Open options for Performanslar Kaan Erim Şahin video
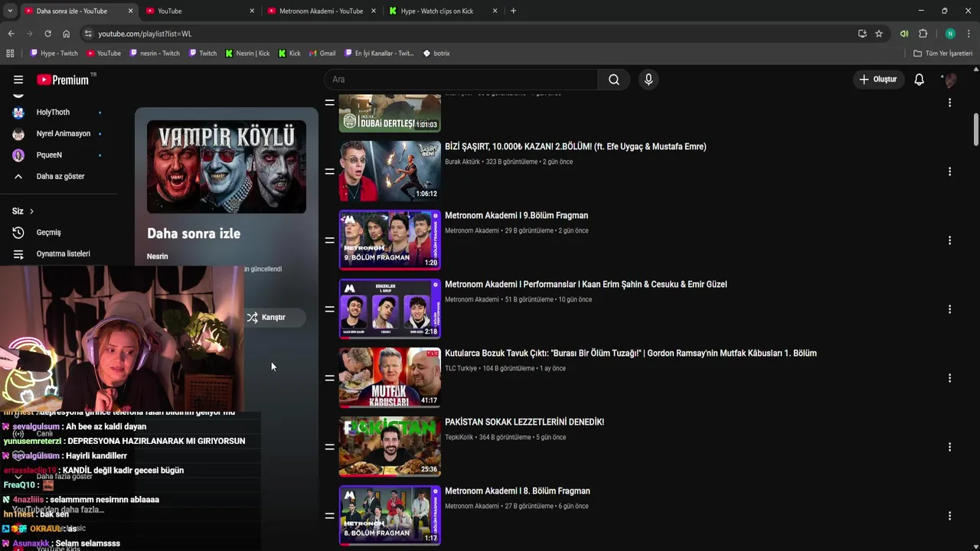980x551 pixels. coord(949,309)
